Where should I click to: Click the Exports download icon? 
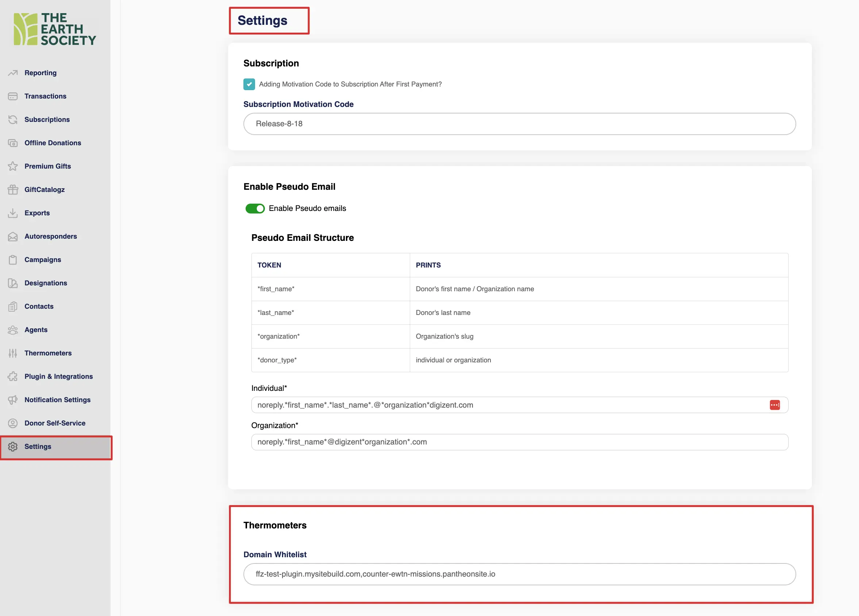coord(13,213)
